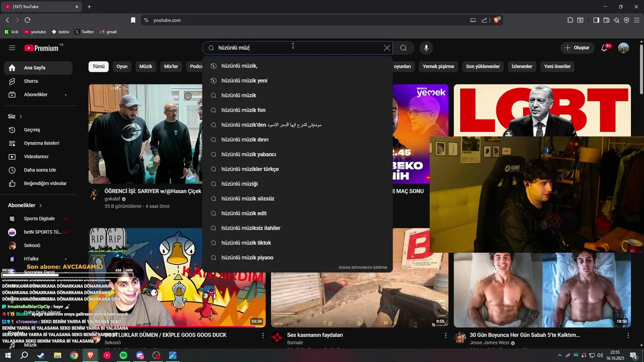Image resolution: width=644 pixels, height=362 pixels.
Task: Choose suggestion 'hüzünlü müzikler türkçe'
Action: pyautogui.click(x=297, y=169)
